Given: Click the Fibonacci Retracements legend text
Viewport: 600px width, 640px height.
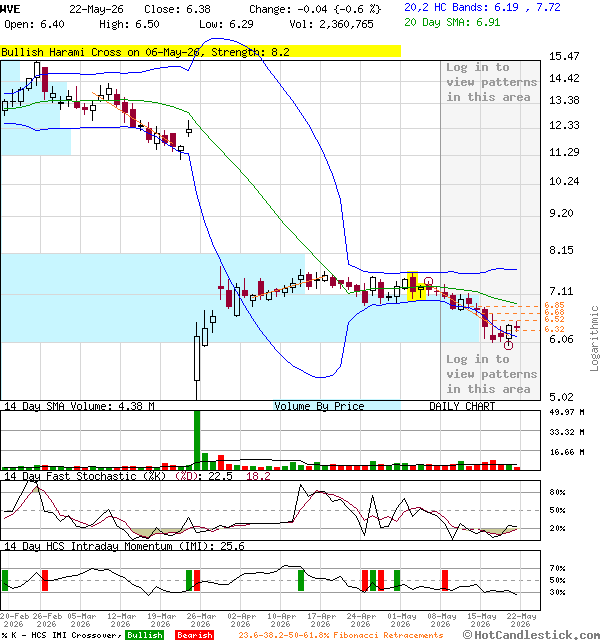Looking at the screenshot, I should tap(341, 635).
